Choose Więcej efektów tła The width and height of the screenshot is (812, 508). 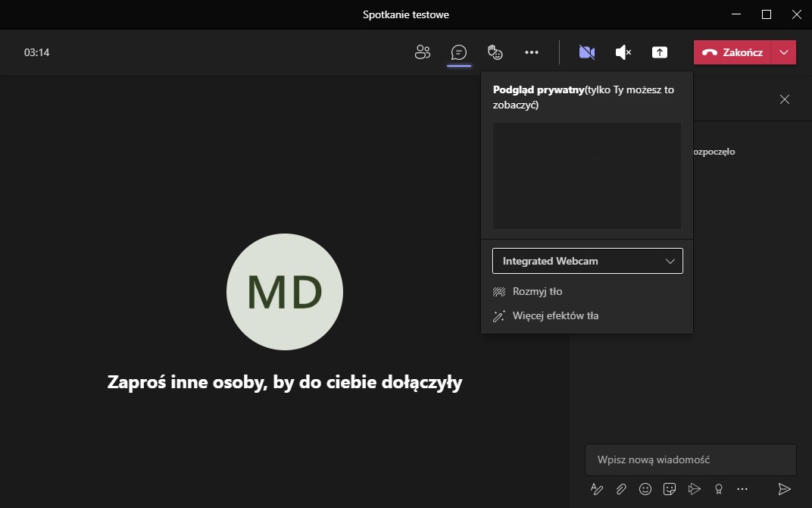click(555, 315)
